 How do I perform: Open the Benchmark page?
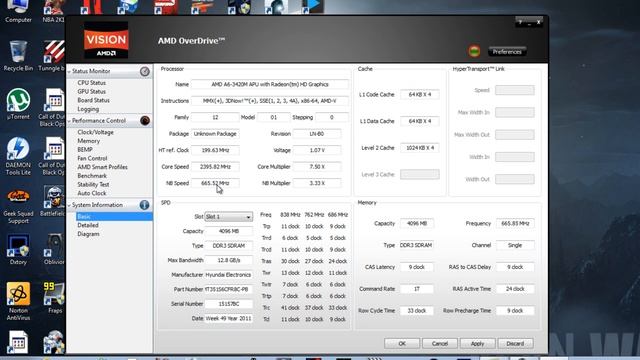click(92, 176)
